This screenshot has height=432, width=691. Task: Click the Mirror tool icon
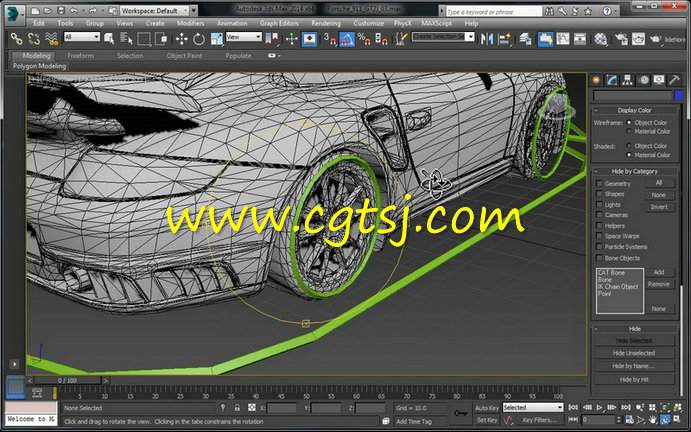tap(487, 39)
